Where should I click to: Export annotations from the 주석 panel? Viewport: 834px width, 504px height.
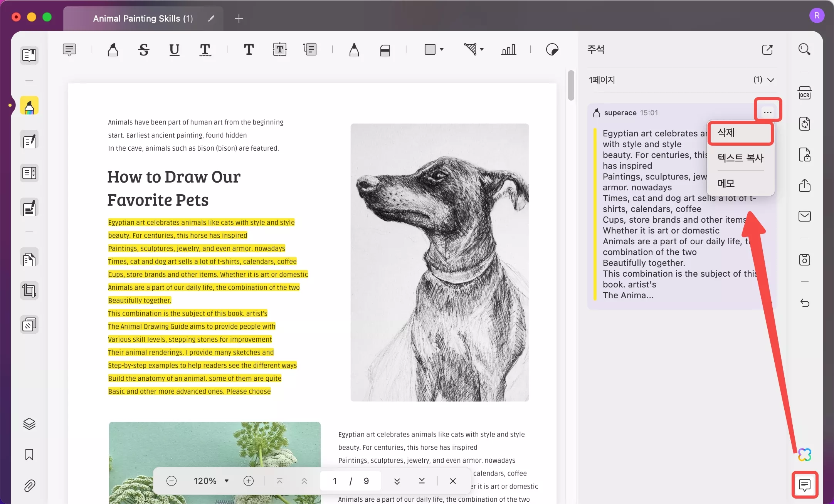(x=767, y=49)
